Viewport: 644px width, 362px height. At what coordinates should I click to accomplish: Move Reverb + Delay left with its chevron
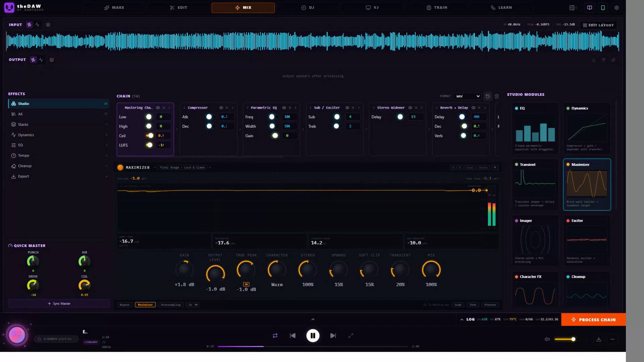[x=436, y=108]
